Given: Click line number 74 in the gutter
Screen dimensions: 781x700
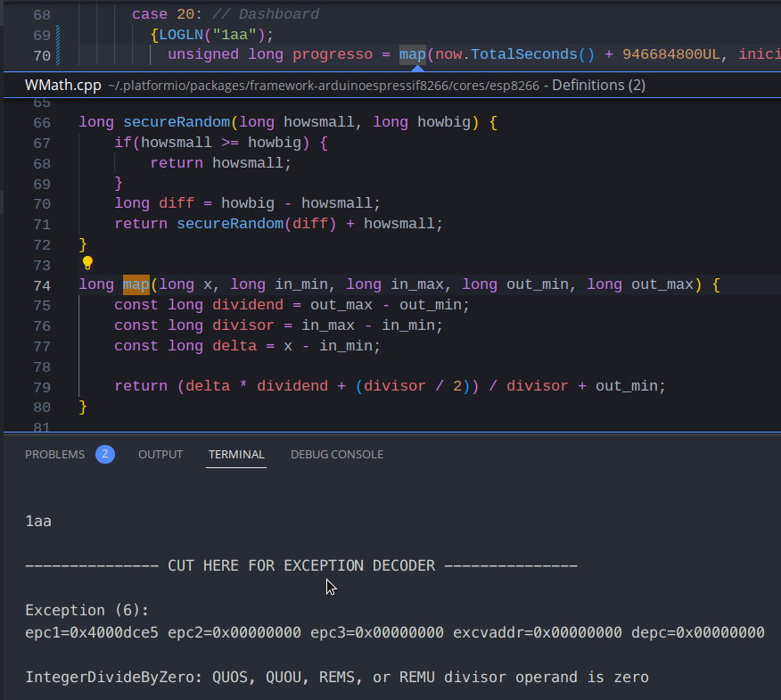Looking at the screenshot, I should pos(41,285).
